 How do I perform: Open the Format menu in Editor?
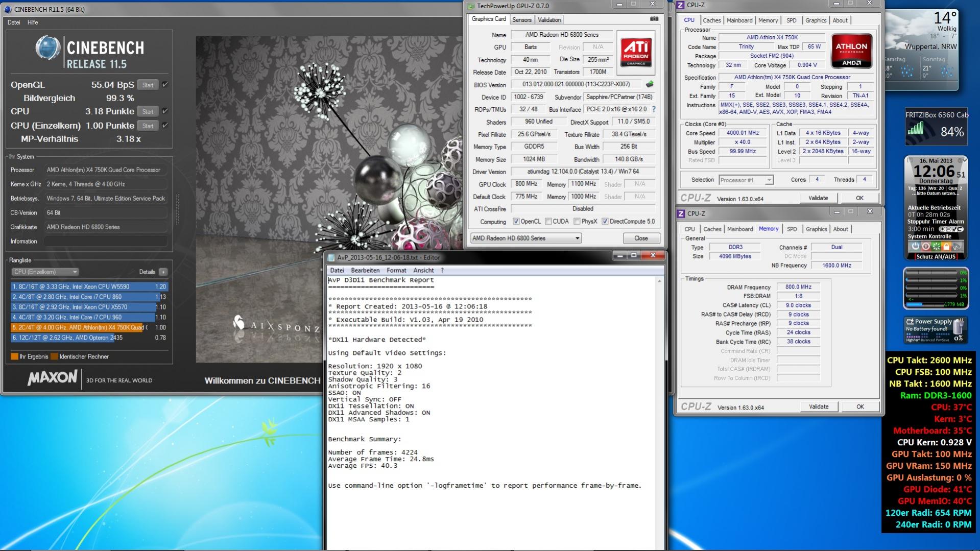click(x=396, y=271)
